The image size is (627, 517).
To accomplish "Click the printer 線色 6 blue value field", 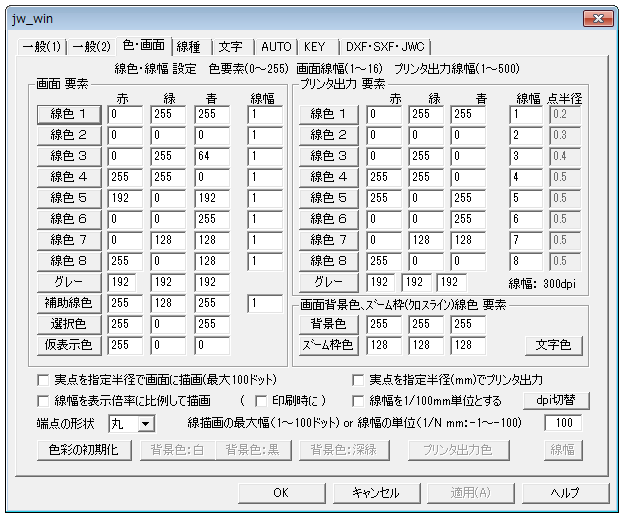I will (468, 220).
